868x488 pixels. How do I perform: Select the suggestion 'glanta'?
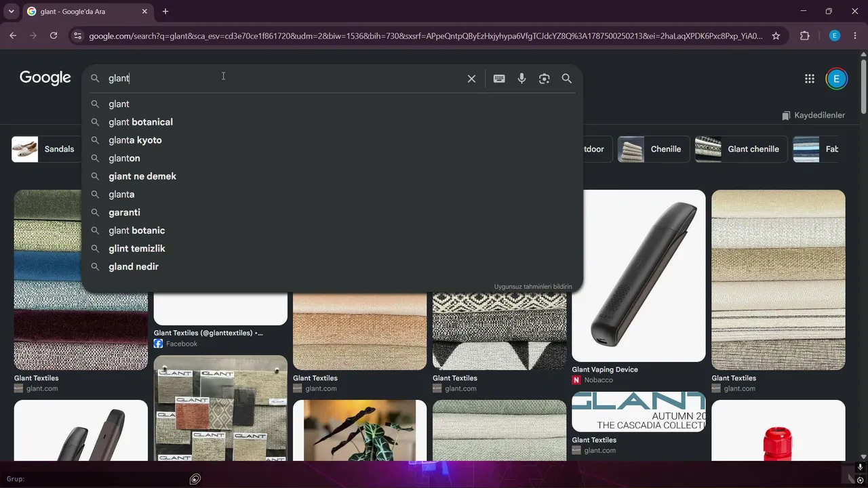(332, 195)
